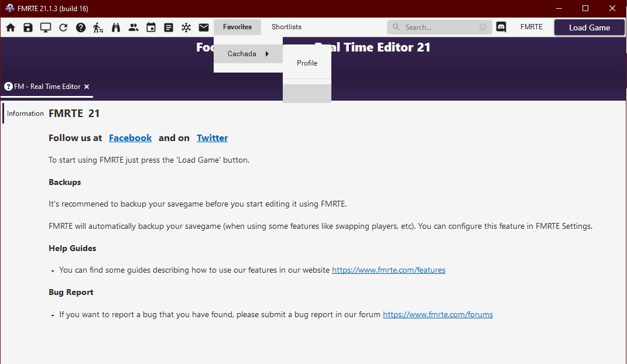Viewport: 627px width, 364px height.
Task: Clear the search box with the X icon
Action: 483,27
